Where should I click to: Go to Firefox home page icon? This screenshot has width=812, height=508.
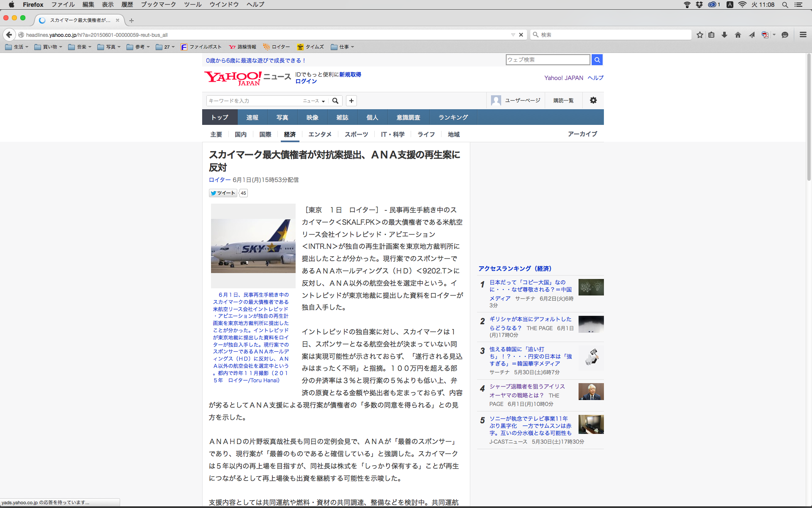738,35
